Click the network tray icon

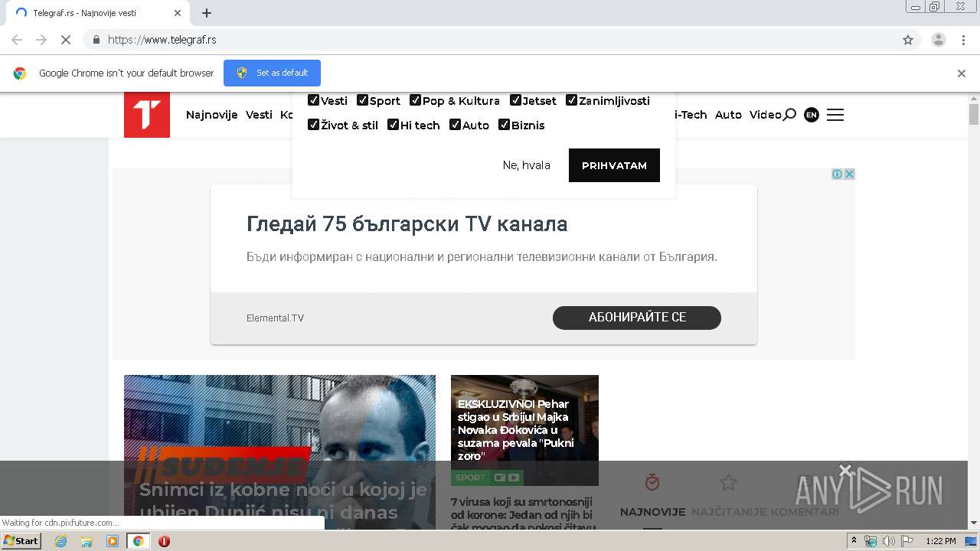pyautogui.click(x=871, y=541)
